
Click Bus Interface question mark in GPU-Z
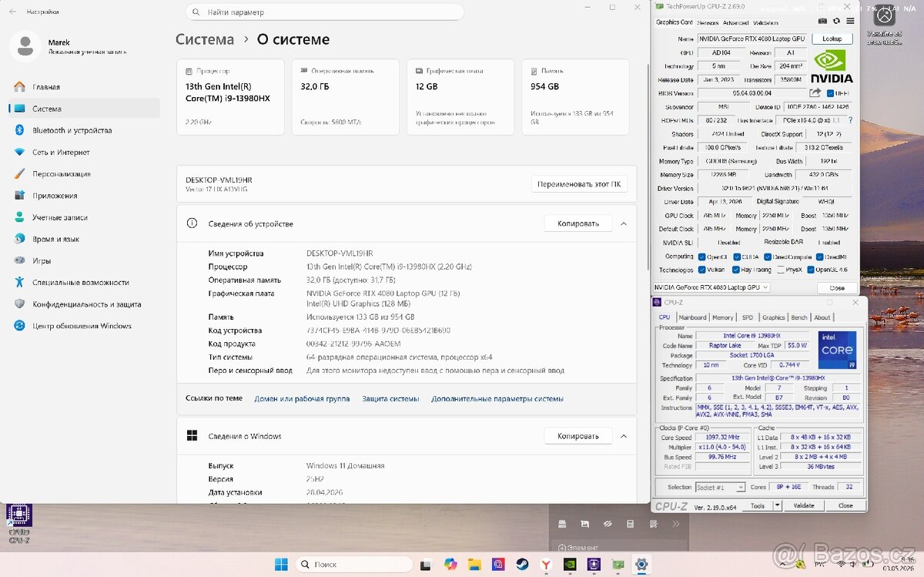click(850, 120)
